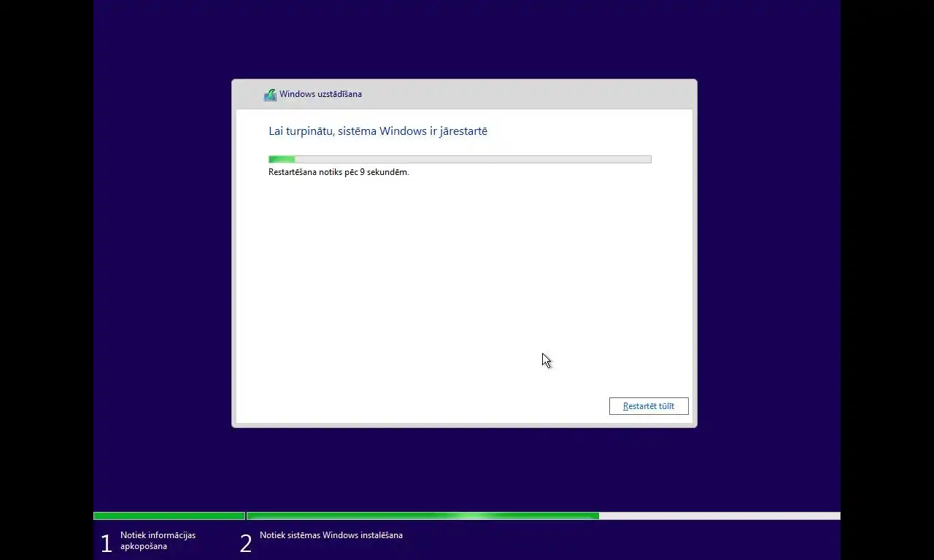Click the step 2 installation progress bar at bottom
Viewport: 934px width, 560px height.
pyautogui.click(x=544, y=516)
